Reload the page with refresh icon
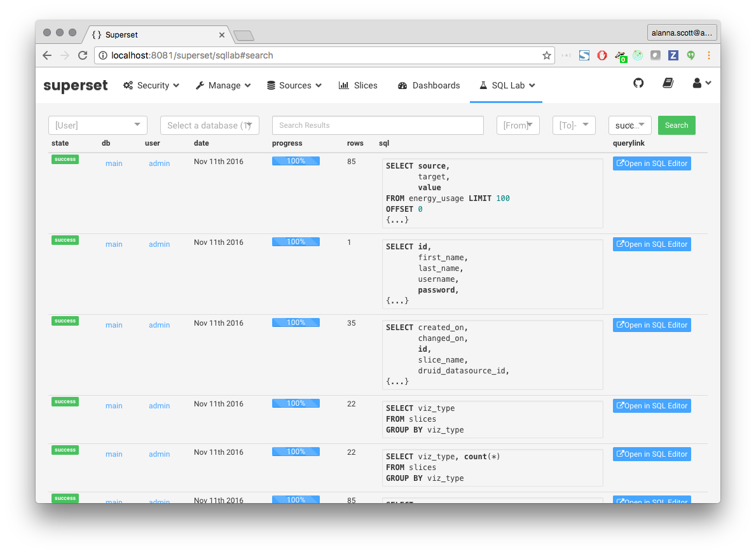The image size is (756, 554). (x=83, y=55)
